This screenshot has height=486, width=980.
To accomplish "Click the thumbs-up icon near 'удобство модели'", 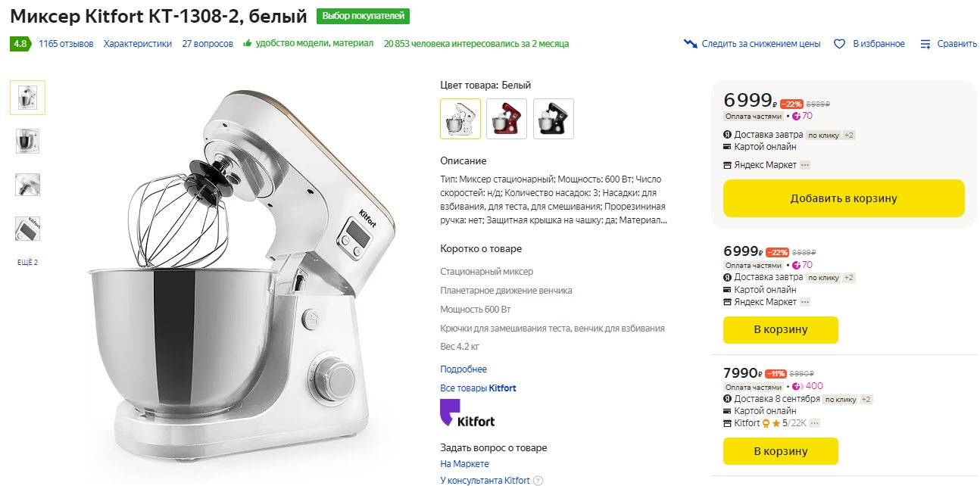I will tap(248, 43).
